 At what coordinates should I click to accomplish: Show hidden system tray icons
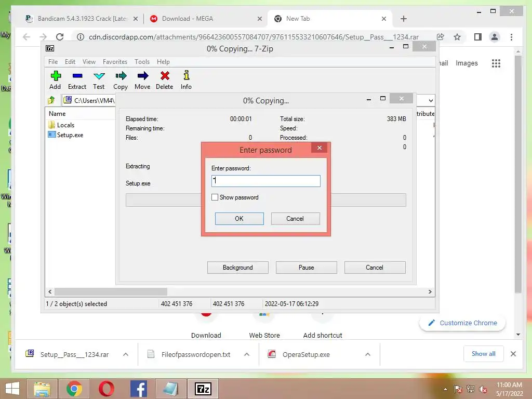[x=445, y=389]
